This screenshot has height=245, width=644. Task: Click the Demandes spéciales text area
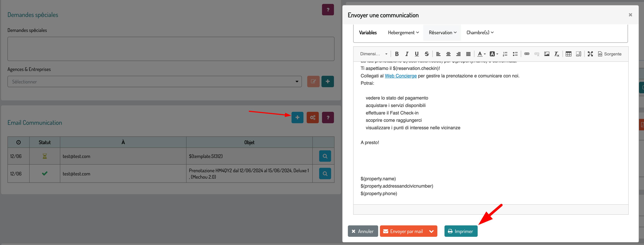tap(171, 49)
